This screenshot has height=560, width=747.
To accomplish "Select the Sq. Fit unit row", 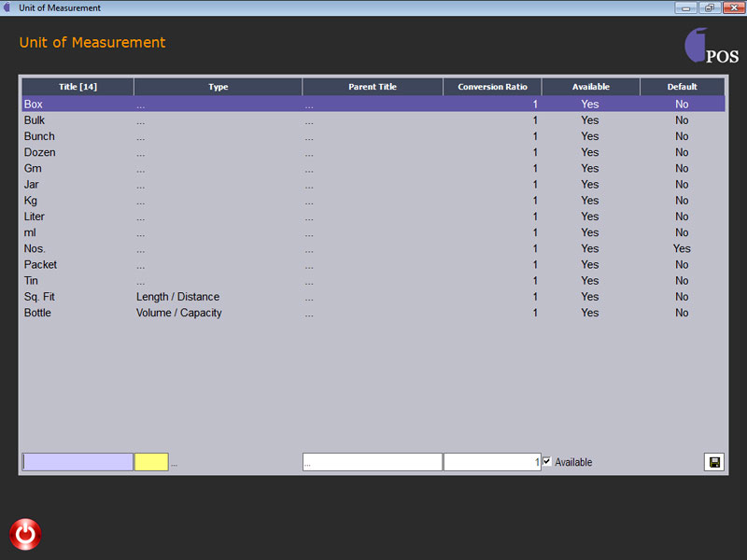I will pos(40,297).
